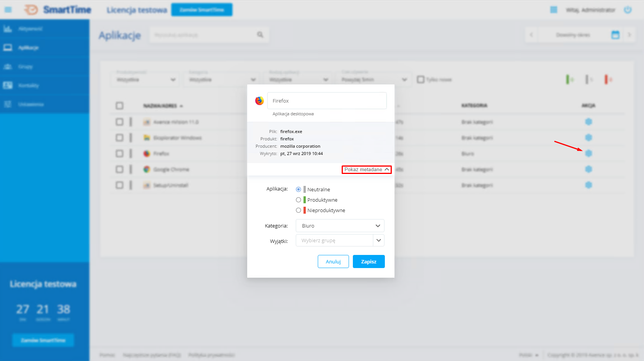Click the Firefox application name field
This screenshot has width=644, height=361.
point(327,101)
